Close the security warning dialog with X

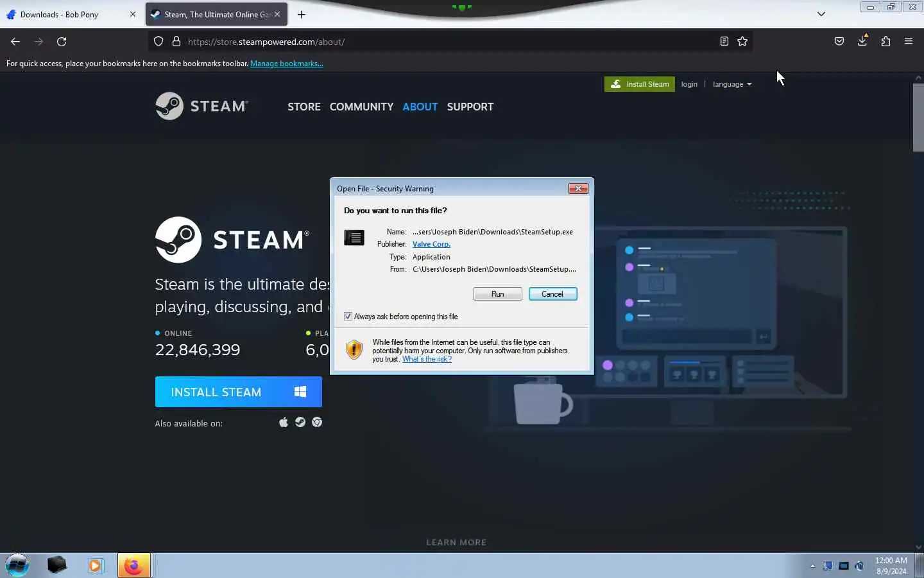click(x=578, y=188)
